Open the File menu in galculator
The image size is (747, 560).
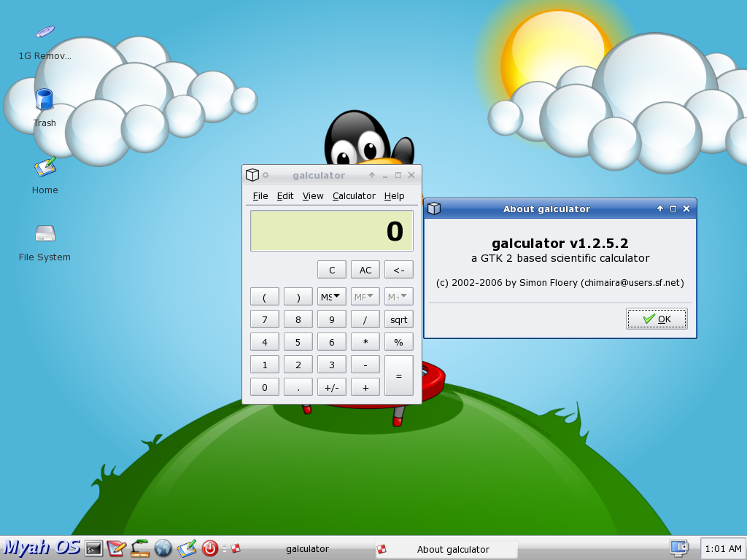(260, 195)
